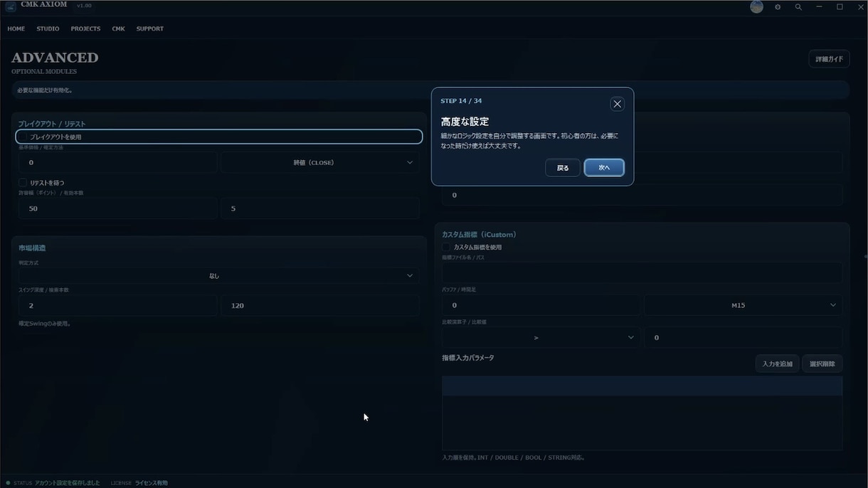Click the バッファ field showing 0
868x488 pixels.
pyautogui.click(x=541, y=305)
